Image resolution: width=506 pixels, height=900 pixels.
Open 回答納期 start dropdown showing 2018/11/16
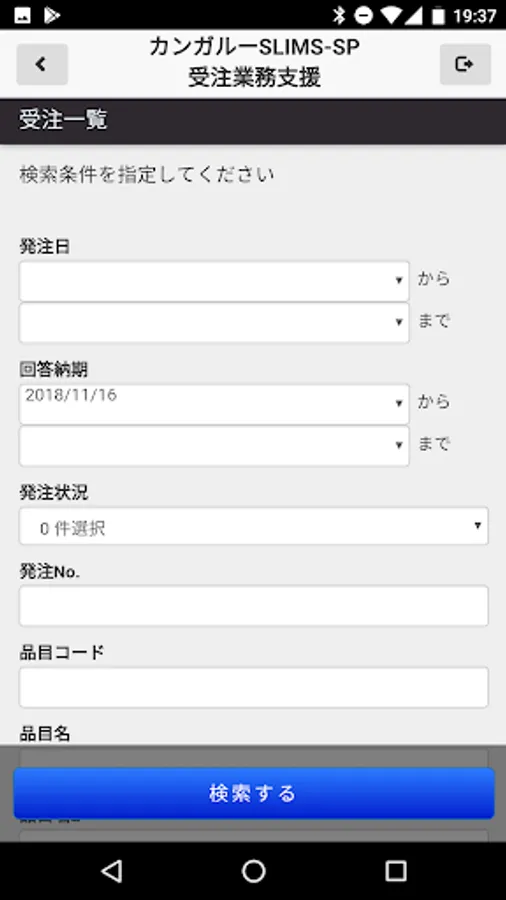click(214, 404)
